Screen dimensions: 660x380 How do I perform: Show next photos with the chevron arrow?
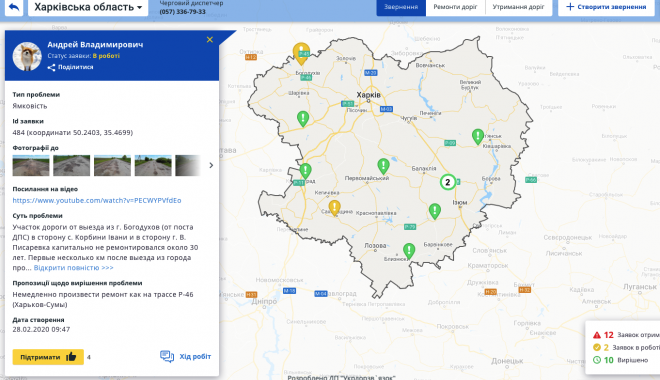pyautogui.click(x=211, y=165)
